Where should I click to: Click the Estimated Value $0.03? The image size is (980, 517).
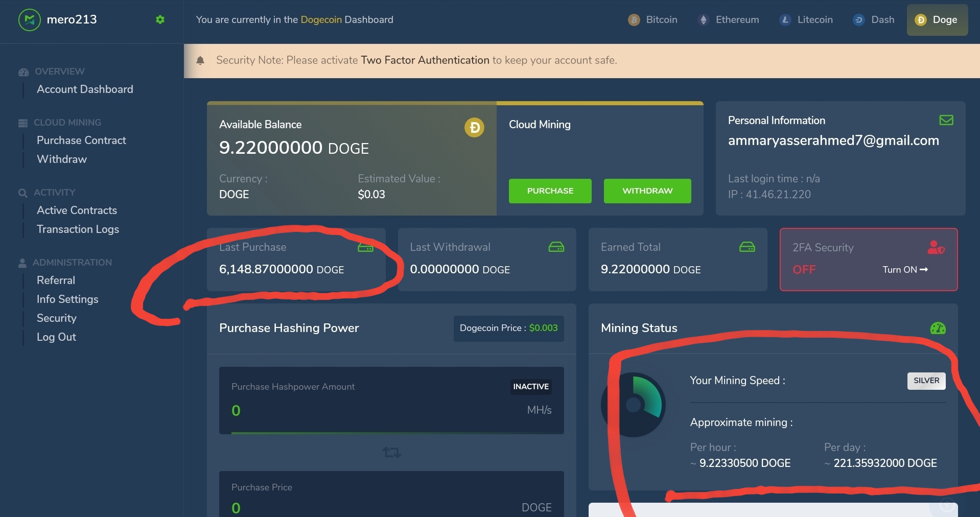coord(371,195)
